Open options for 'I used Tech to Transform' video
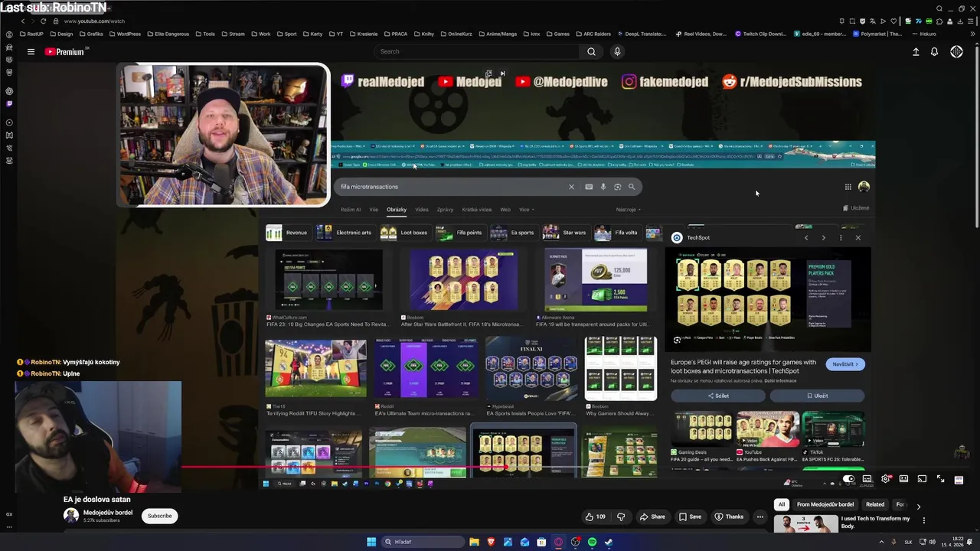 tap(924, 520)
